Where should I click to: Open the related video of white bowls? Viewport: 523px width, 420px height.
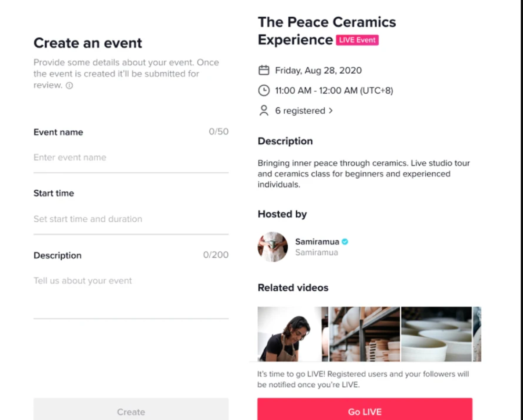(x=436, y=334)
